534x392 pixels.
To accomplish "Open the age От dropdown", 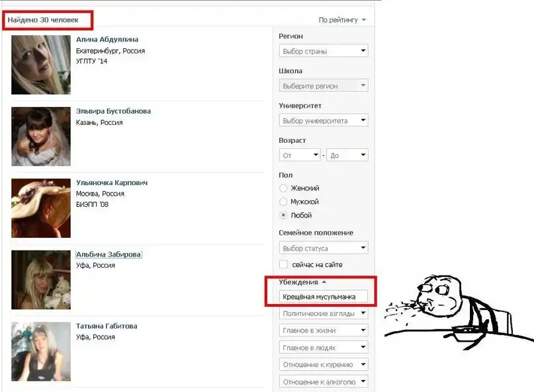I will click(300, 155).
